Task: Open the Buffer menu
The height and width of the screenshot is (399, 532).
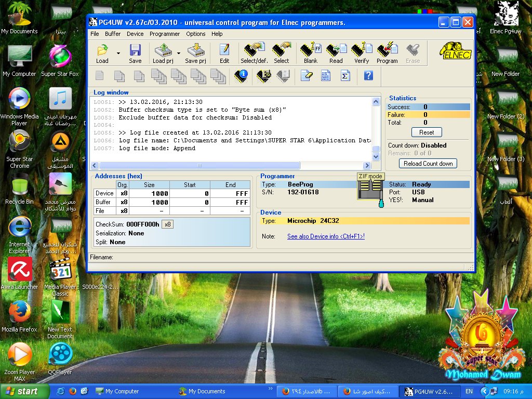Action: (113, 34)
